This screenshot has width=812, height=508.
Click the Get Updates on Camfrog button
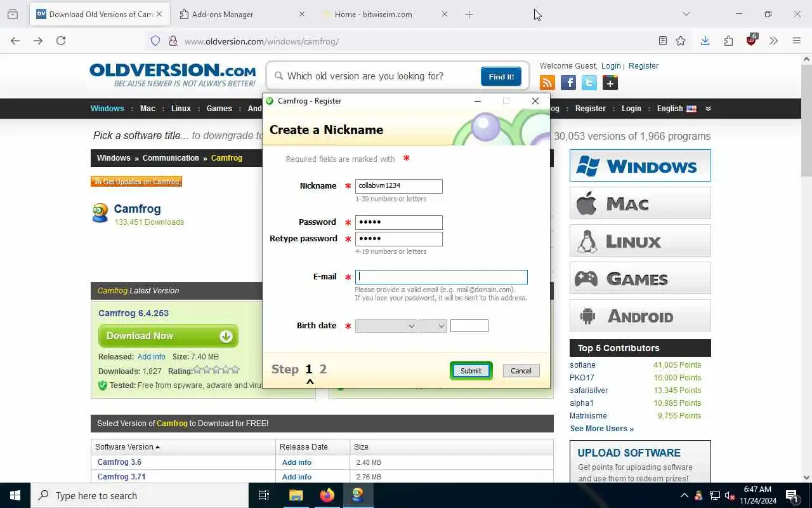pyautogui.click(x=136, y=182)
